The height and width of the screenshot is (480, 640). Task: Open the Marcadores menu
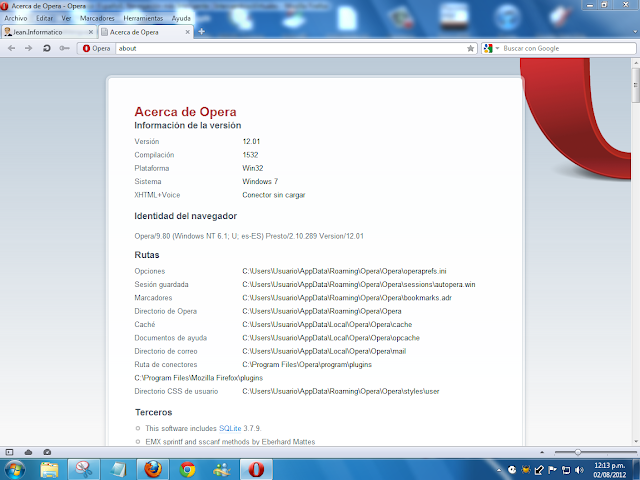tap(97, 18)
